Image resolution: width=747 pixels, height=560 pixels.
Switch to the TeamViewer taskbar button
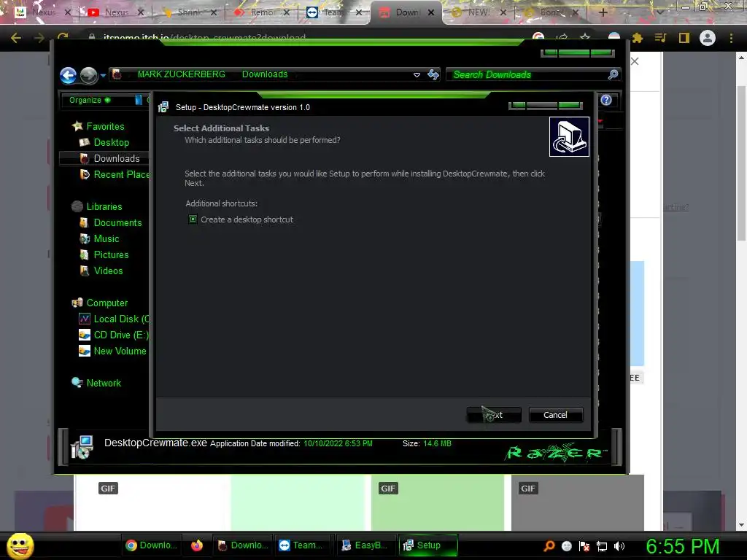coord(301,545)
